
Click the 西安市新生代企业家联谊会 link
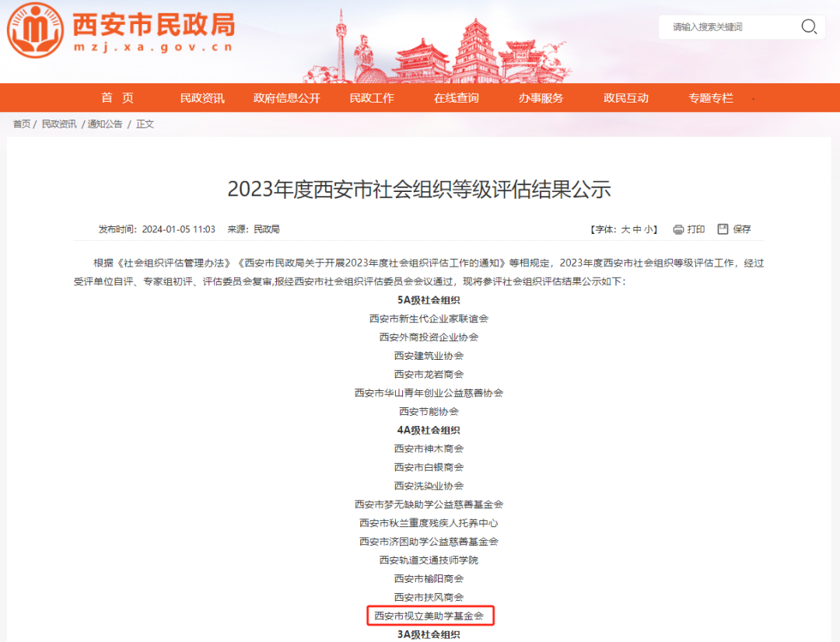coord(430,318)
